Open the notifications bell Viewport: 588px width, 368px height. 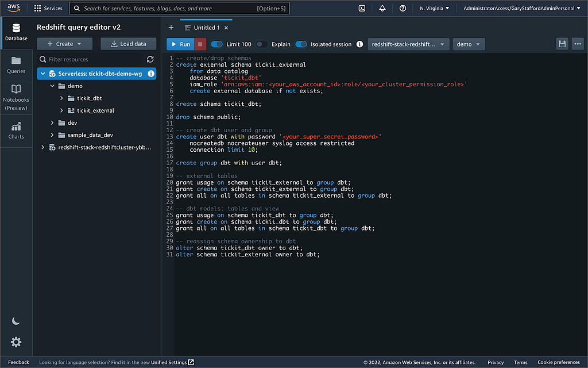click(382, 8)
